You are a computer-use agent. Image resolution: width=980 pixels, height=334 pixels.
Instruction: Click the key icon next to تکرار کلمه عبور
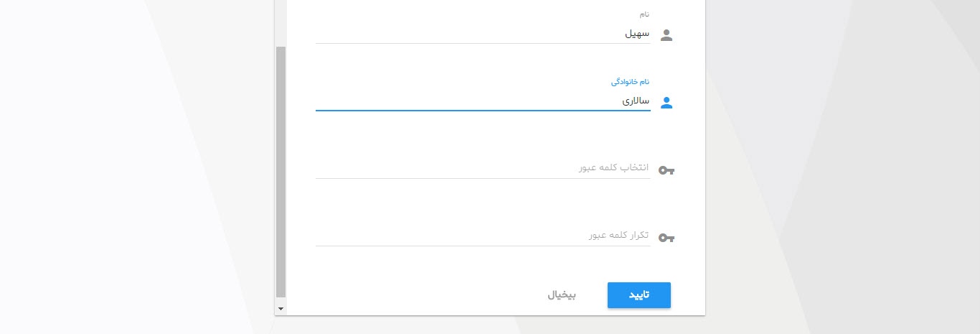666,238
